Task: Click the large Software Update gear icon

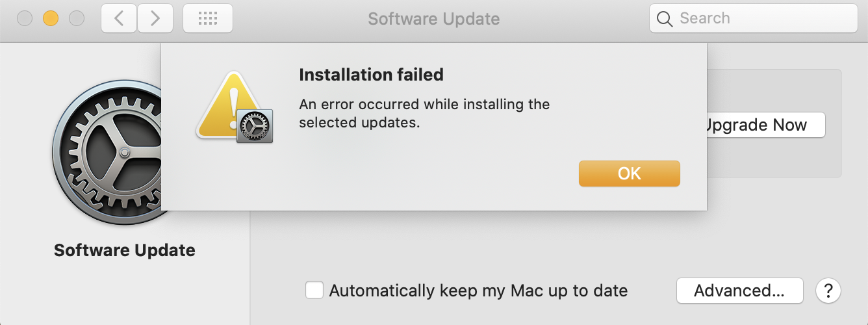Action: [107, 156]
